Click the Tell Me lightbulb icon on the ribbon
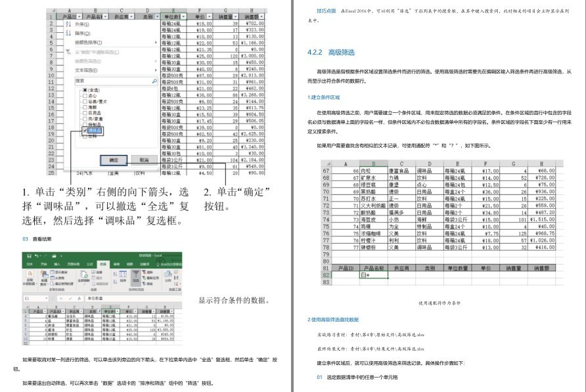This screenshot has height=392, width=586. (158, 264)
